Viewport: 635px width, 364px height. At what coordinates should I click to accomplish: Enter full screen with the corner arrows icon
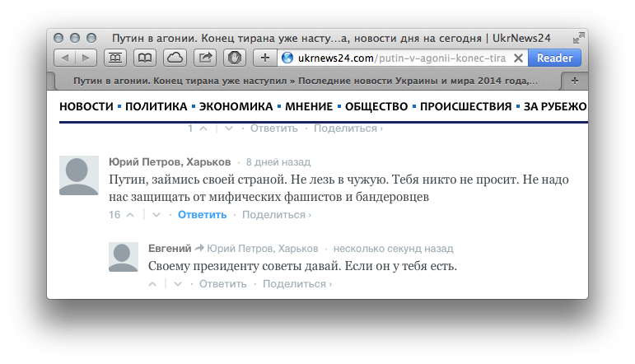(579, 38)
